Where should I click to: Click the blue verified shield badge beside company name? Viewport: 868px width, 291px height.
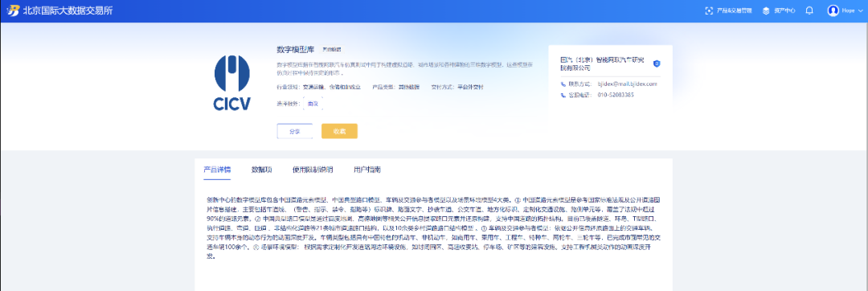657,64
